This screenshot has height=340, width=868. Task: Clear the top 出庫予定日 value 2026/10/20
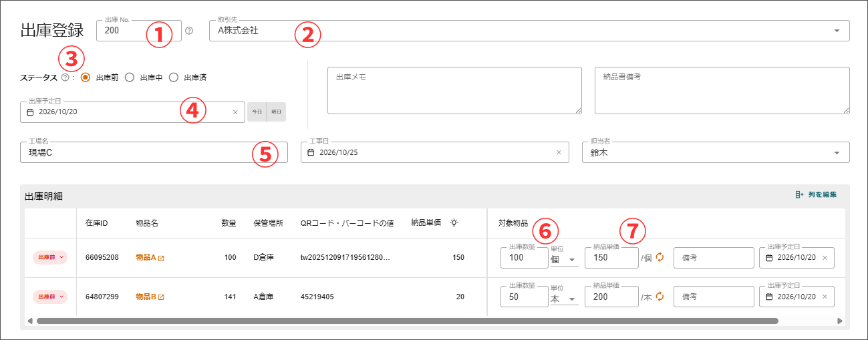click(x=235, y=112)
